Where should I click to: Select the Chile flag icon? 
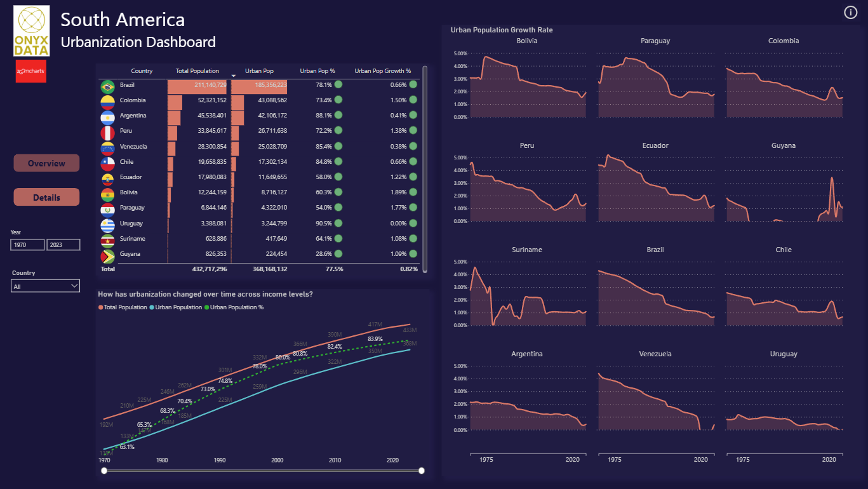pyautogui.click(x=107, y=163)
